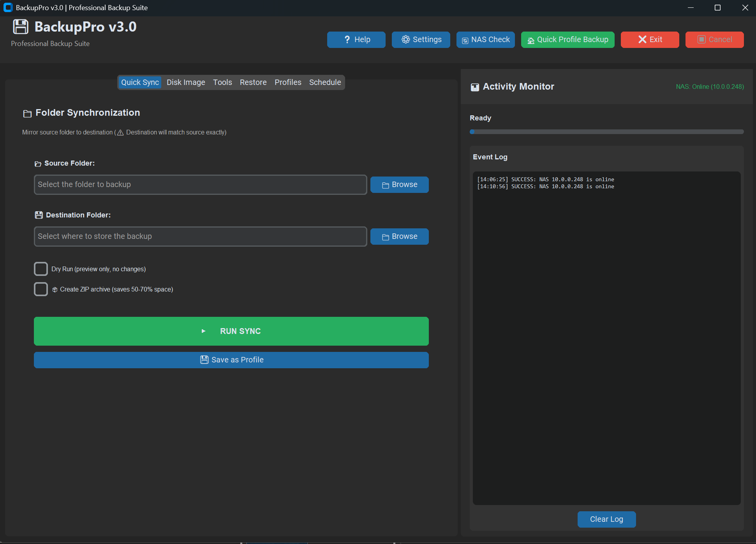
Task: Select the Tools tab
Action: tap(222, 82)
